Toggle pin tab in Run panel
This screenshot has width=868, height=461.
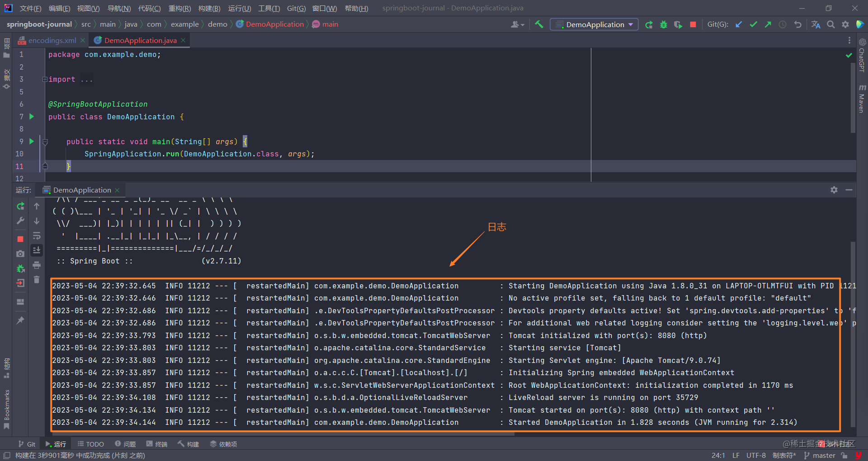(x=20, y=320)
